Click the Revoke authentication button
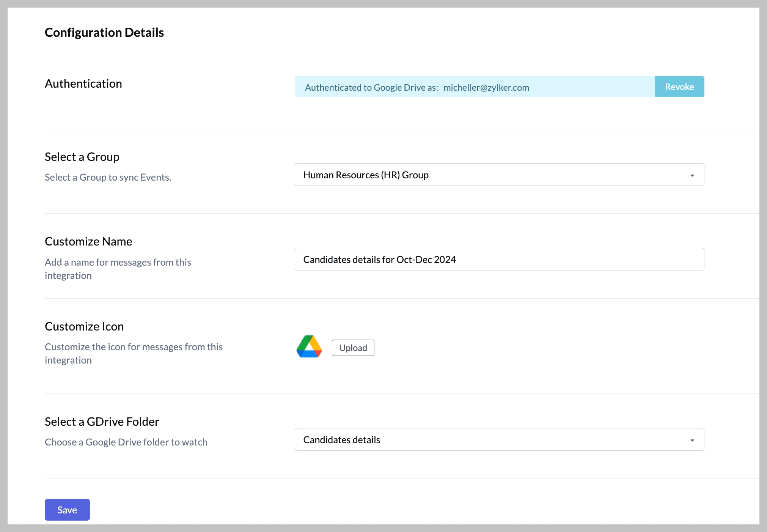767x532 pixels. 679,87
